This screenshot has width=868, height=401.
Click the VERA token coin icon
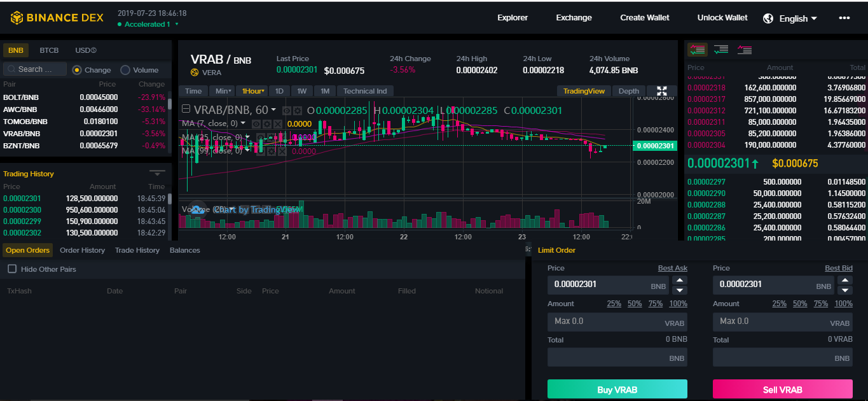(x=195, y=73)
